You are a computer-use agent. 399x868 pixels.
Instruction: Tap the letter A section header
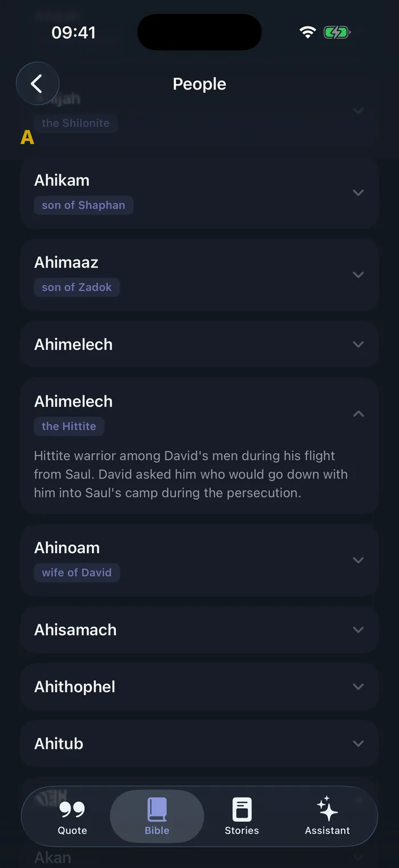tap(27, 137)
